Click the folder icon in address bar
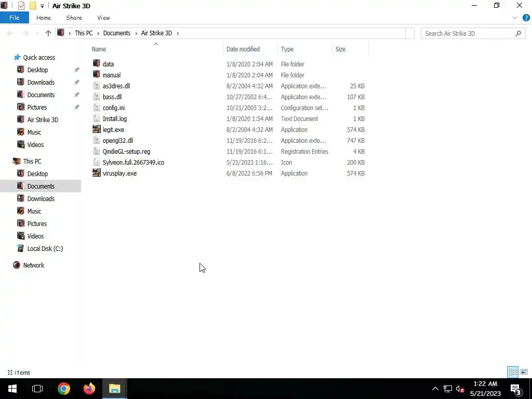 pyautogui.click(x=61, y=33)
